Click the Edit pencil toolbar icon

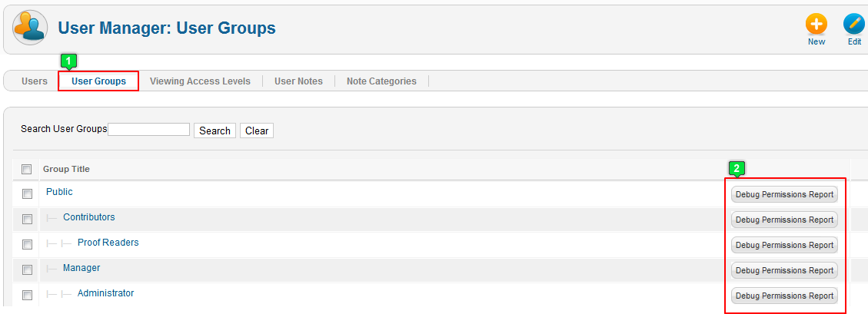854,25
